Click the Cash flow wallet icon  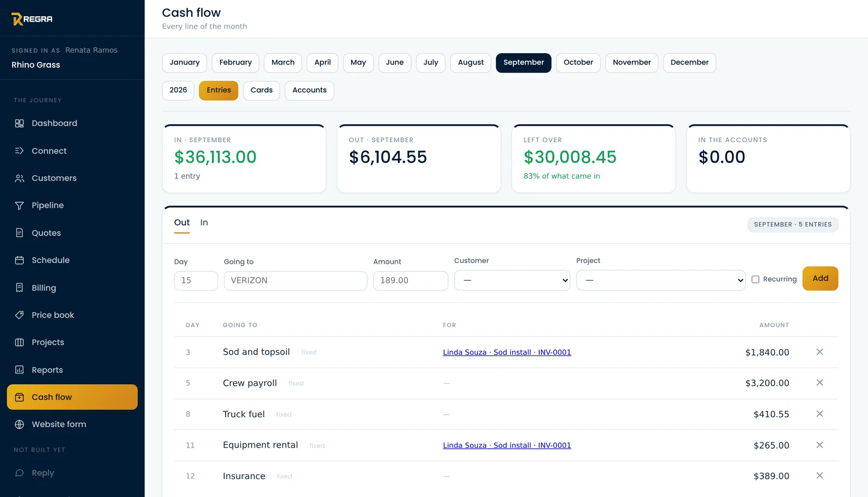(x=20, y=397)
